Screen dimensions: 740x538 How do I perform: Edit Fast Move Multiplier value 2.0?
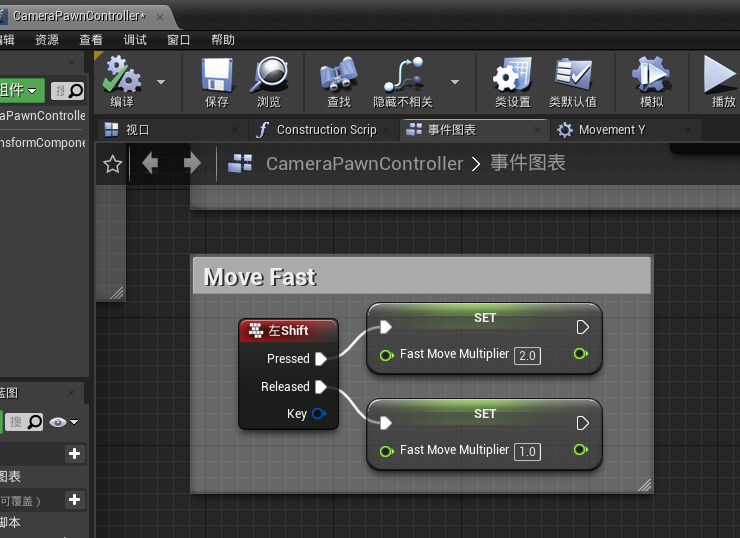click(x=527, y=355)
